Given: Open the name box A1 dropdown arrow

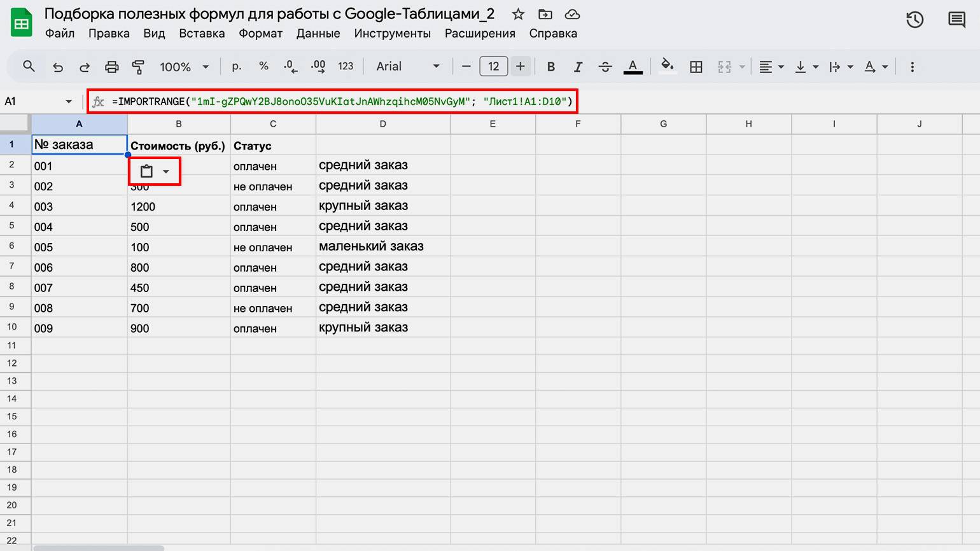Looking at the screenshot, I should point(69,102).
